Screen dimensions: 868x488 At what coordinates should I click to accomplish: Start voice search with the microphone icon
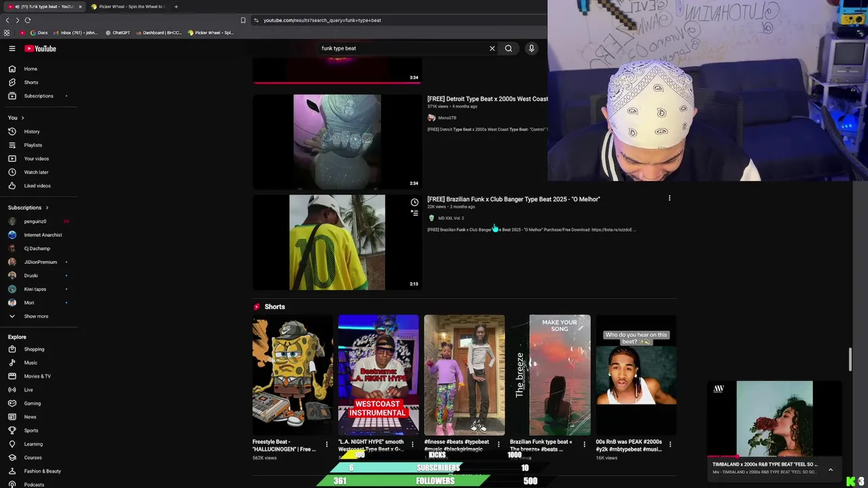(531, 48)
